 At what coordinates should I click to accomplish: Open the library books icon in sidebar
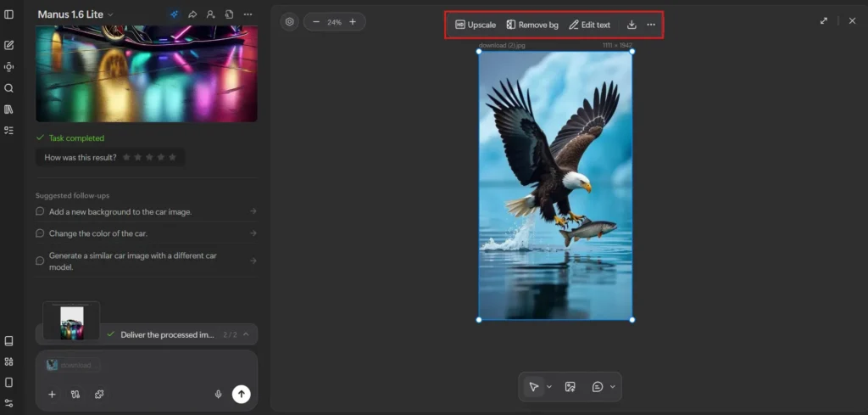9,109
